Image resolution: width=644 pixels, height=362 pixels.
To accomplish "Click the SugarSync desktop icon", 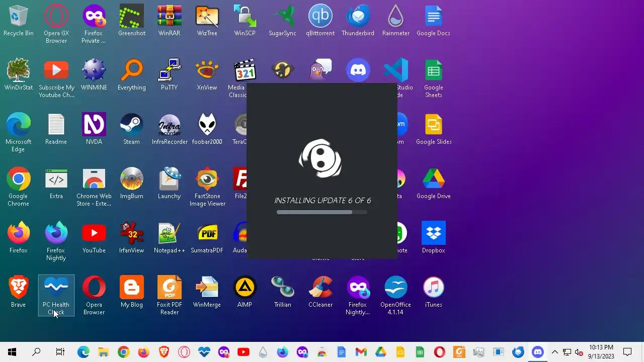I will pyautogui.click(x=282, y=21).
